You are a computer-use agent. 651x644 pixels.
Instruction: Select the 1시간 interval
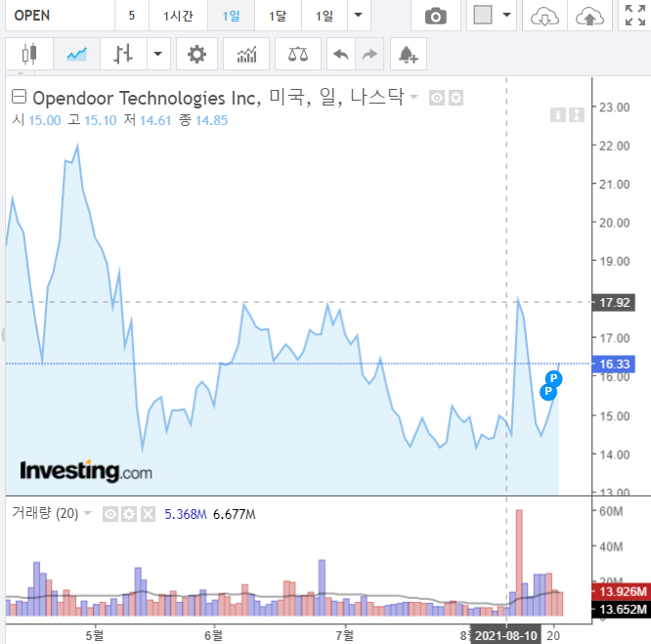pos(178,16)
